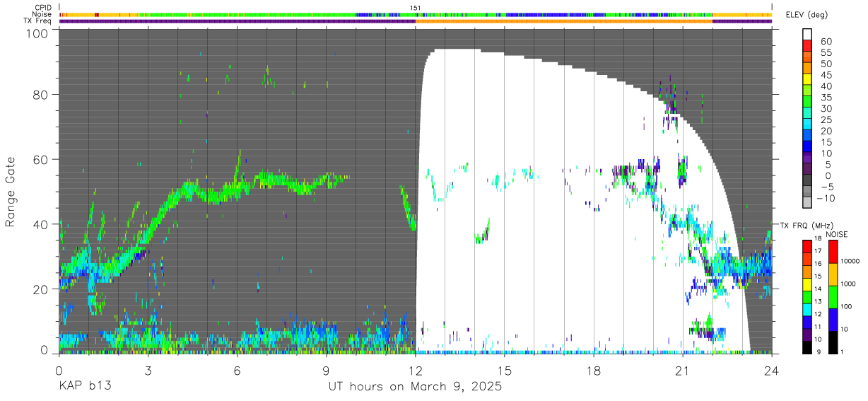Click the CPID value 151
Image resolution: width=868 pixels, height=401 pixels.
coord(416,8)
